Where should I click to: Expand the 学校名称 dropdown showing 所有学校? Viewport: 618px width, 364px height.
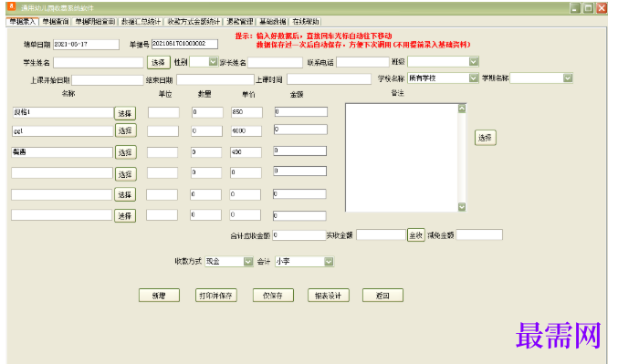pos(474,78)
